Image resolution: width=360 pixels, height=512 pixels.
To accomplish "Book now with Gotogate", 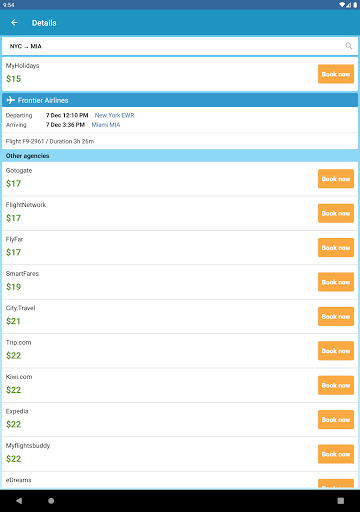I will click(x=336, y=179).
